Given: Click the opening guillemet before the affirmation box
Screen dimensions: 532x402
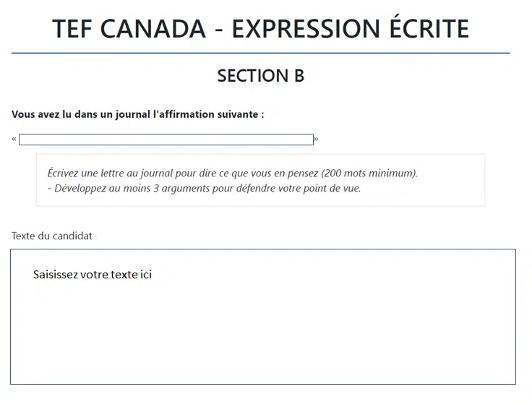Looking at the screenshot, I should pyautogui.click(x=14, y=139).
